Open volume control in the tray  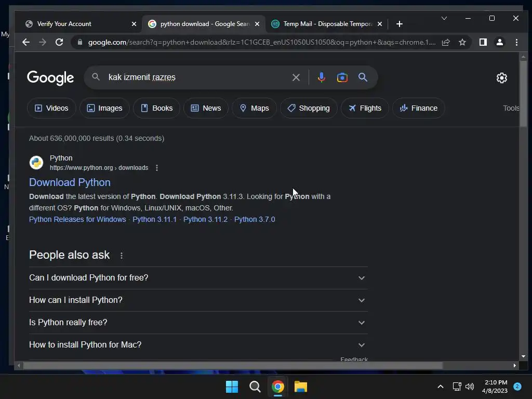coord(470,387)
